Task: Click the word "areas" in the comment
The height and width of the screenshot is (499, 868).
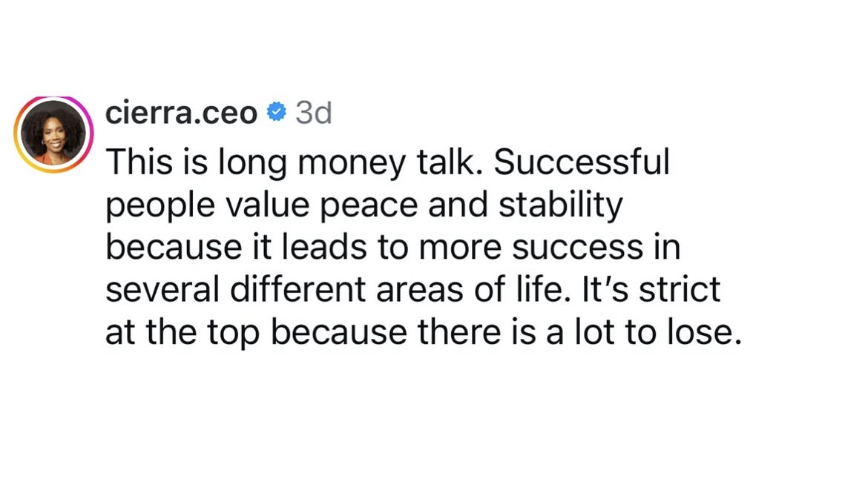Action: click(419, 291)
